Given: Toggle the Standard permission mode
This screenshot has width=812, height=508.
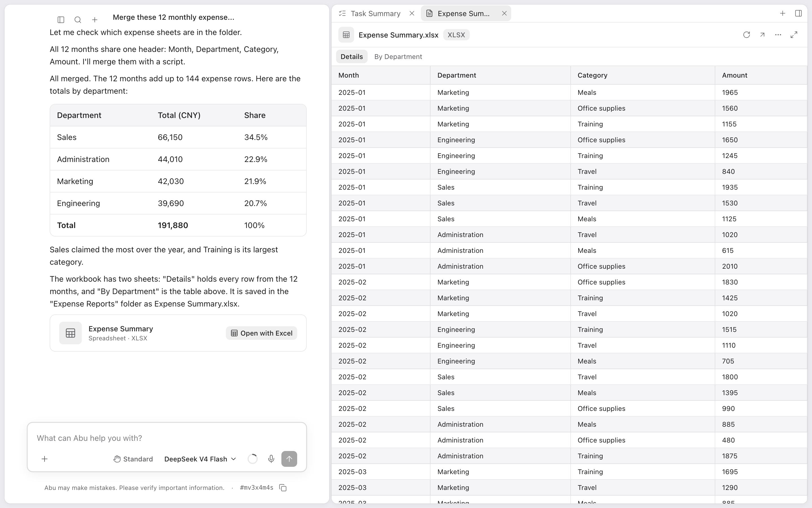Looking at the screenshot, I should click(x=133, y=459).
